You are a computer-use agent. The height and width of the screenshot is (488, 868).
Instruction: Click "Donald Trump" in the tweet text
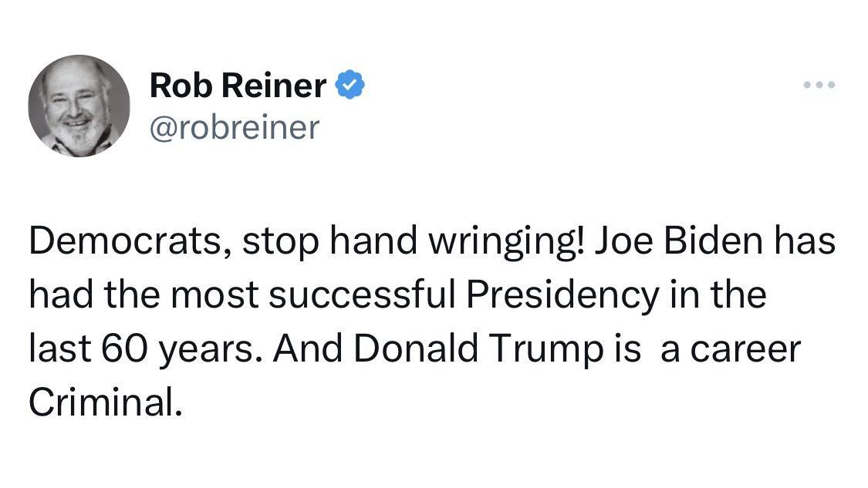[x=477, y=348]
